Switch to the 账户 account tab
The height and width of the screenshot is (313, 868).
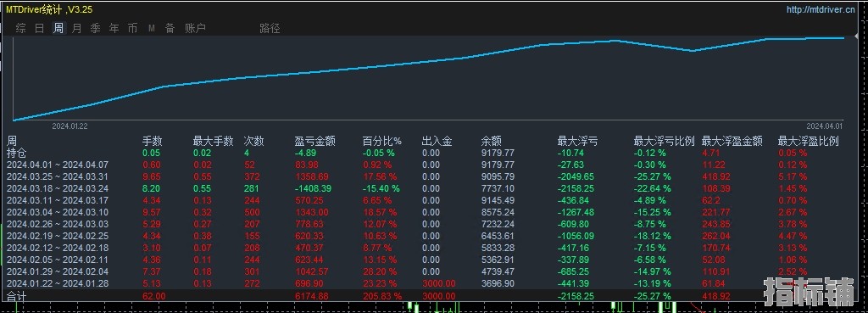tap(195, 28)
